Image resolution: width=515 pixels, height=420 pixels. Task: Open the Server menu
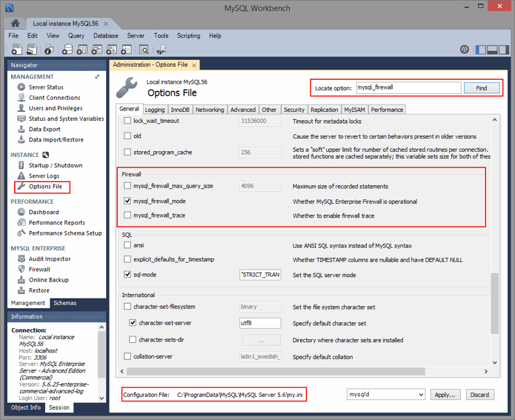tap(136, 35)
